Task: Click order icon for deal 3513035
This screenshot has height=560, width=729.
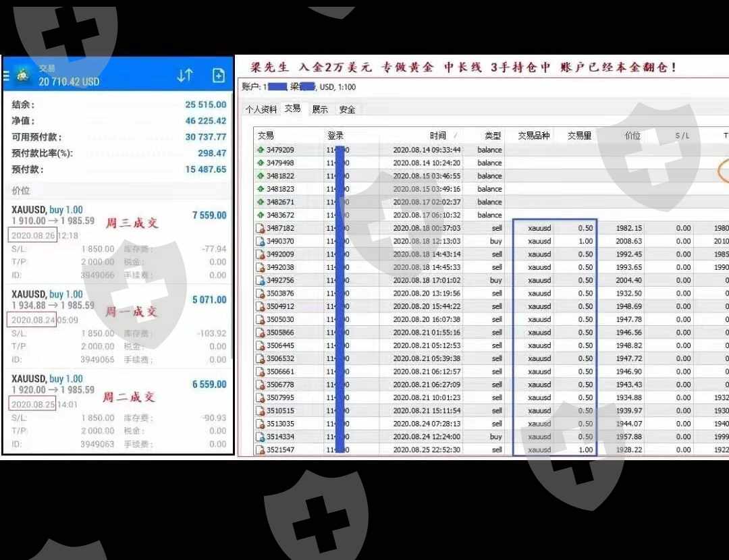Action: coord(261,423)
